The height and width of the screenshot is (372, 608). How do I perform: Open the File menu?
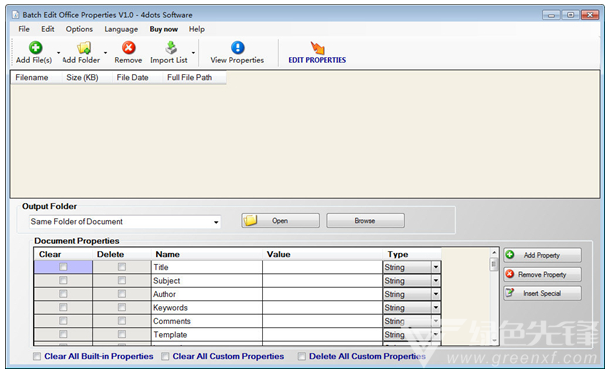[24, 29]
